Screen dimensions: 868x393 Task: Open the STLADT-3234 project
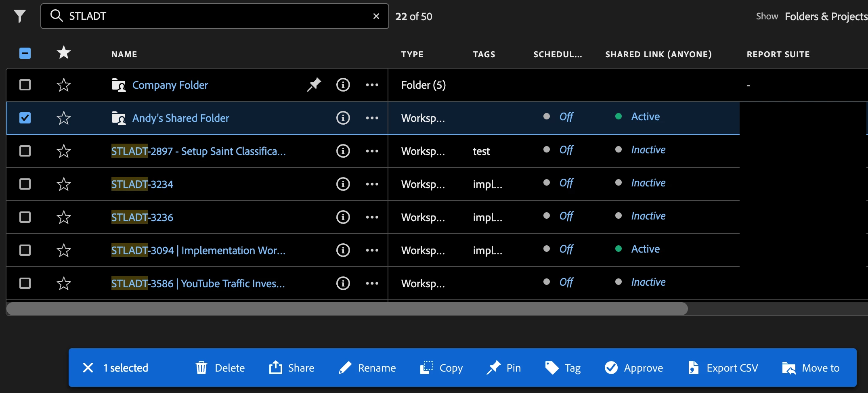[x=142, y=184]
